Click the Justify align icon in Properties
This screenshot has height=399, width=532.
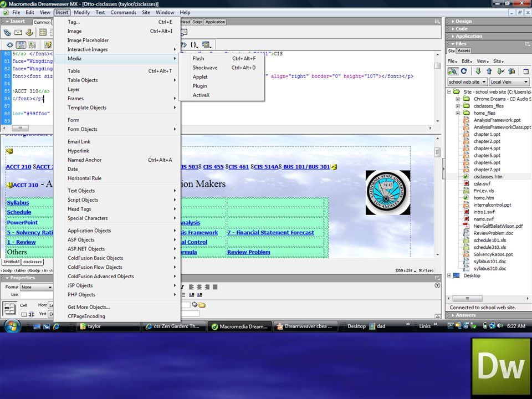(x=215, y=287)
